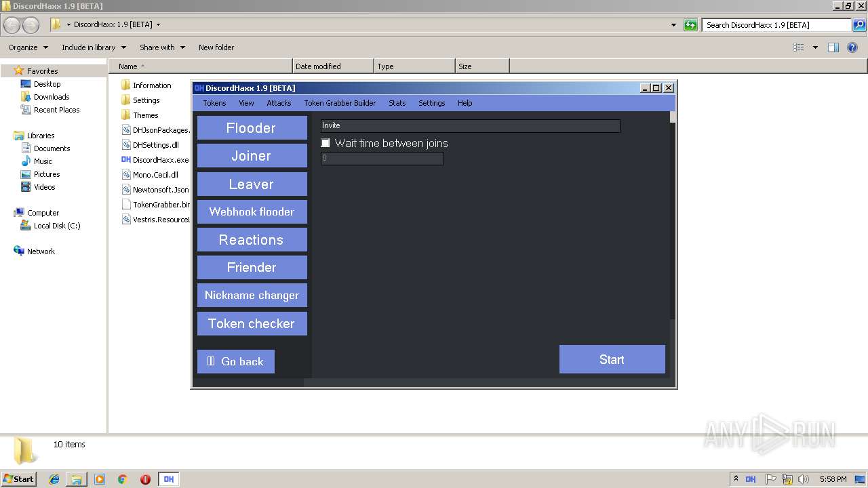The height and width of the screenshot is (488, 868).
Task: Open Windows Media Player from taskbar
Action: (x=100, y=479)
